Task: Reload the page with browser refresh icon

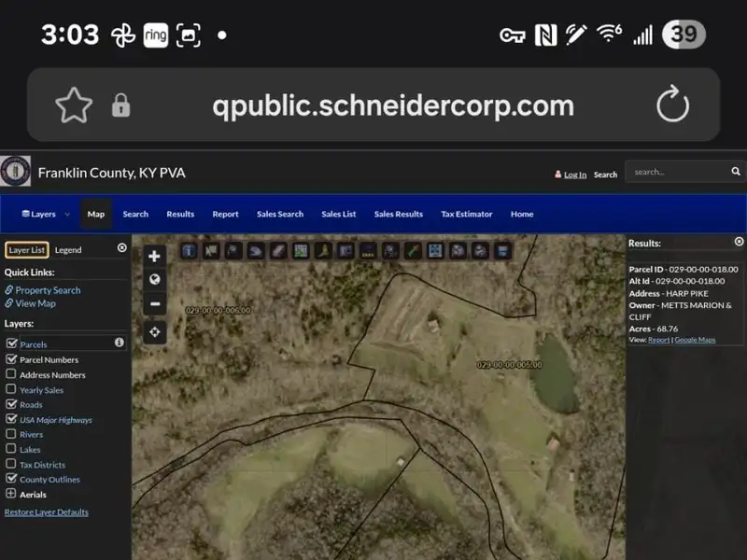Action: [672, 105]
